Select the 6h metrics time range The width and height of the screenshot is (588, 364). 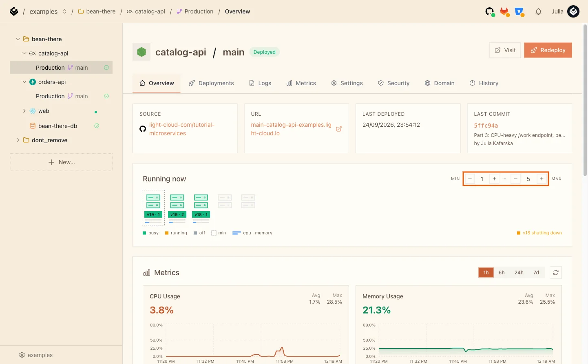pos(502,273)
